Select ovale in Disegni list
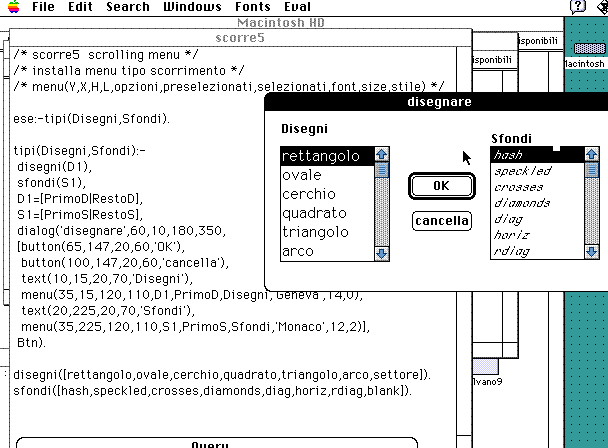The width and height of the screenshot is (608, 448). point(327,175)
